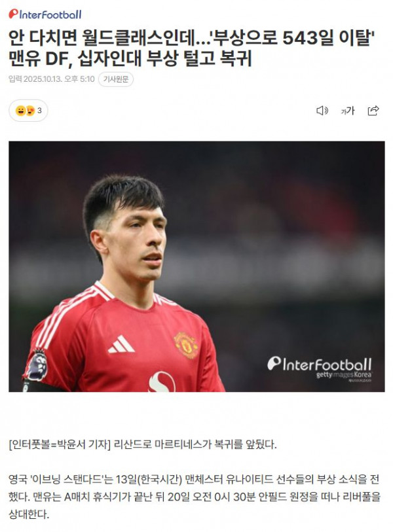Click the Premier League sleeve badge

click(x=37, y=364)
